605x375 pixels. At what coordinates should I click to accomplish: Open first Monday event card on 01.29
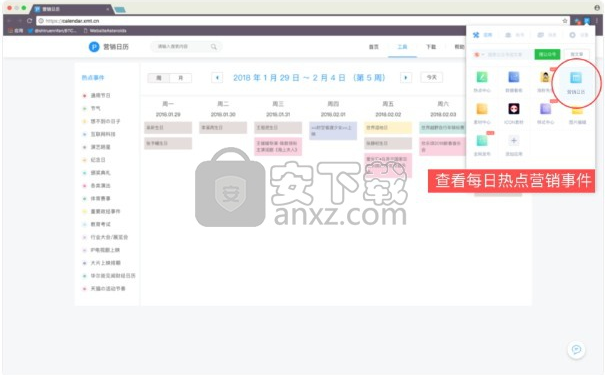(168, 128)
